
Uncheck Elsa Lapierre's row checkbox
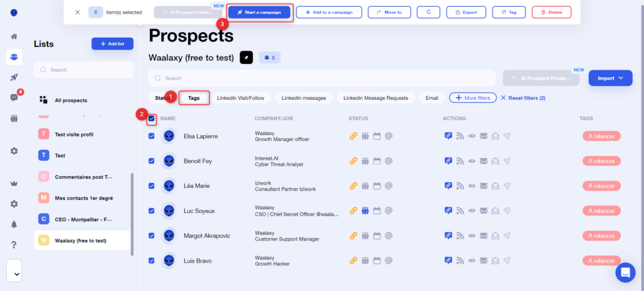[x=152, y=136]
